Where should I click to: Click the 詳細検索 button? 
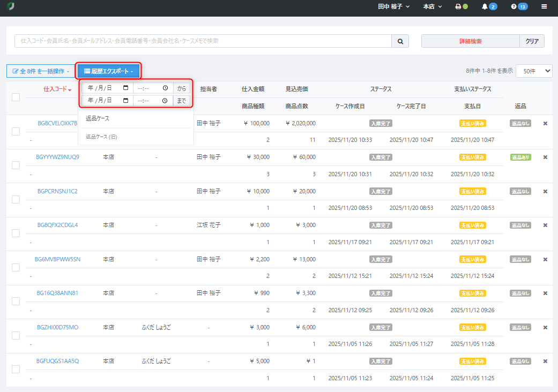coord(470,41)
